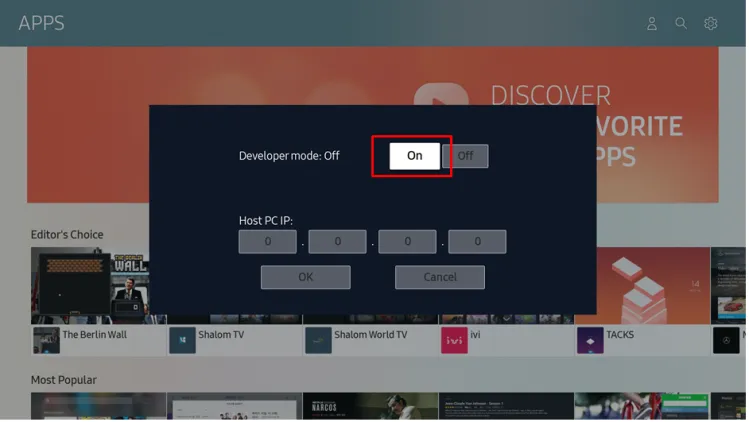Select the first Host PC IP field

[267, 242]
